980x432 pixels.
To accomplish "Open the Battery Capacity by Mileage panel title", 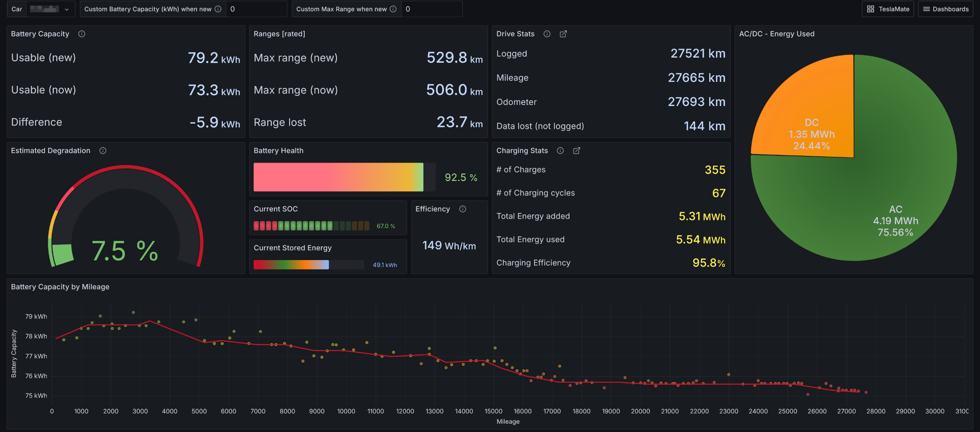I will pyautogui.click(x=60, y=287).
